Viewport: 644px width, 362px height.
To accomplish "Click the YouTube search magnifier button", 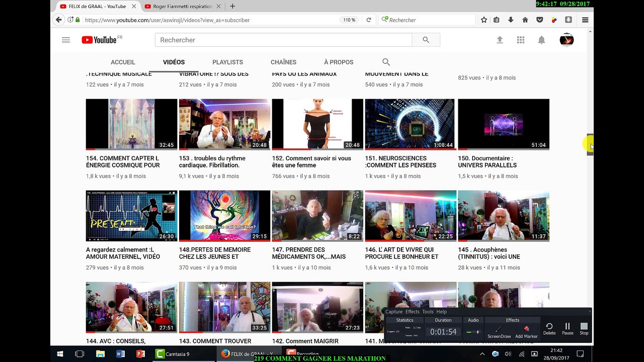I will click(x=426, y=40).
